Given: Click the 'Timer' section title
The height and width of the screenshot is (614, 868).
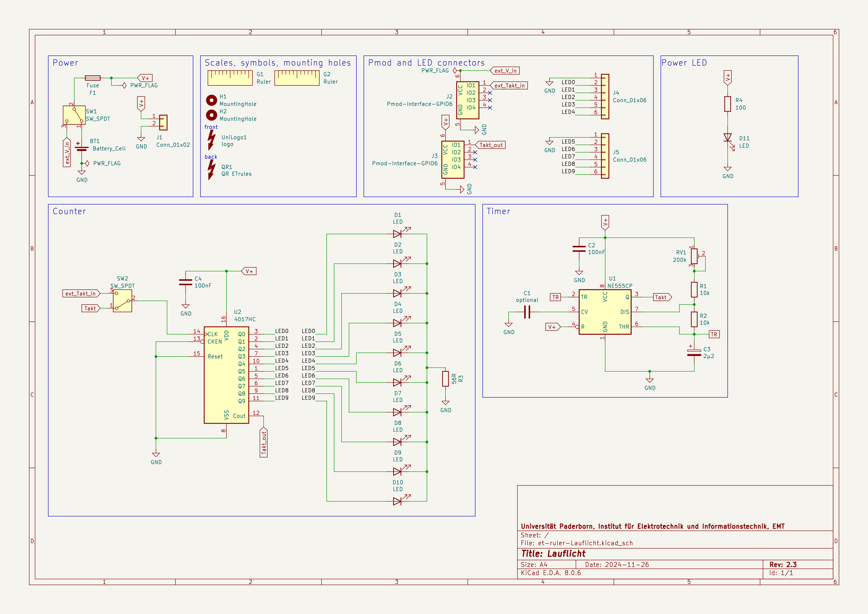Looking at the screenshot, I should click(x=498, y=211).
